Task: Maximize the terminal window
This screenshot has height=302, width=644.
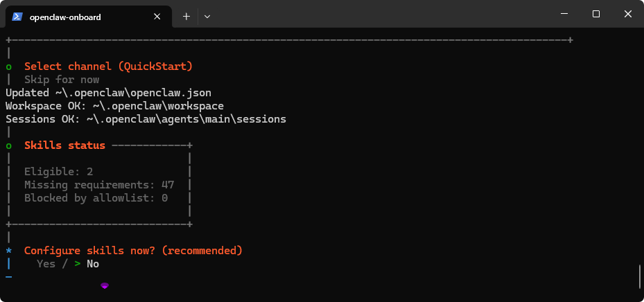Action: pos(595,14)
